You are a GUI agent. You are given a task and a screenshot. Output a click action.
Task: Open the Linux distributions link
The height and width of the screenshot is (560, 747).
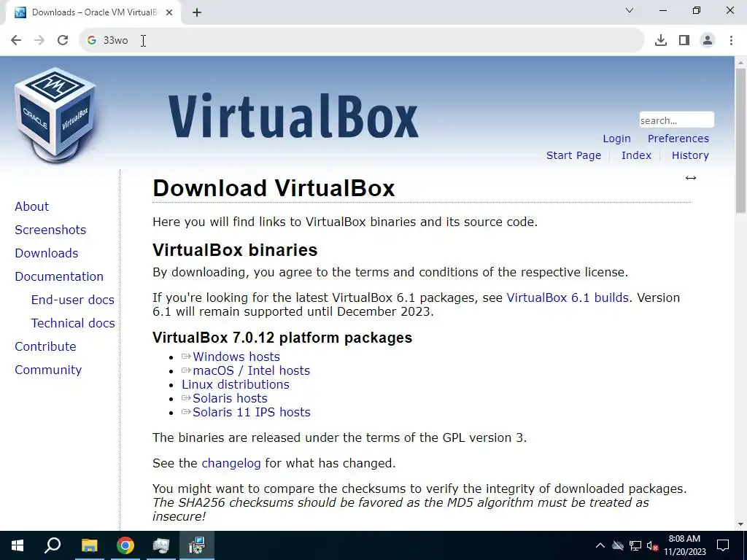pyautogui.click(x=236, y=384)
